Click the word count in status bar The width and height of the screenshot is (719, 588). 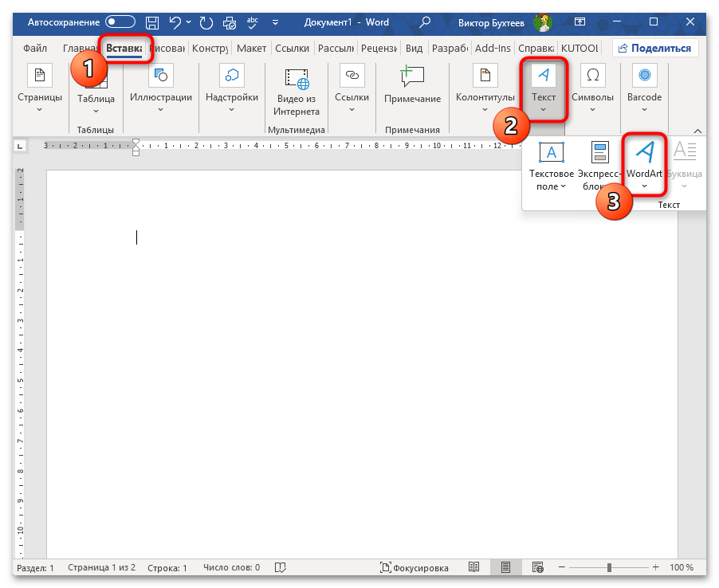pos(231,568)
